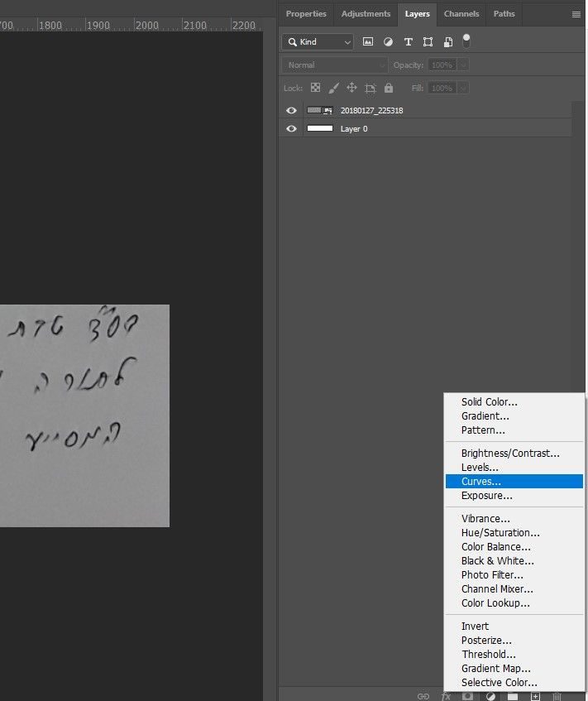Select Black & White... adjustment
Screen dimensions: 588x701
coord(514,561)
